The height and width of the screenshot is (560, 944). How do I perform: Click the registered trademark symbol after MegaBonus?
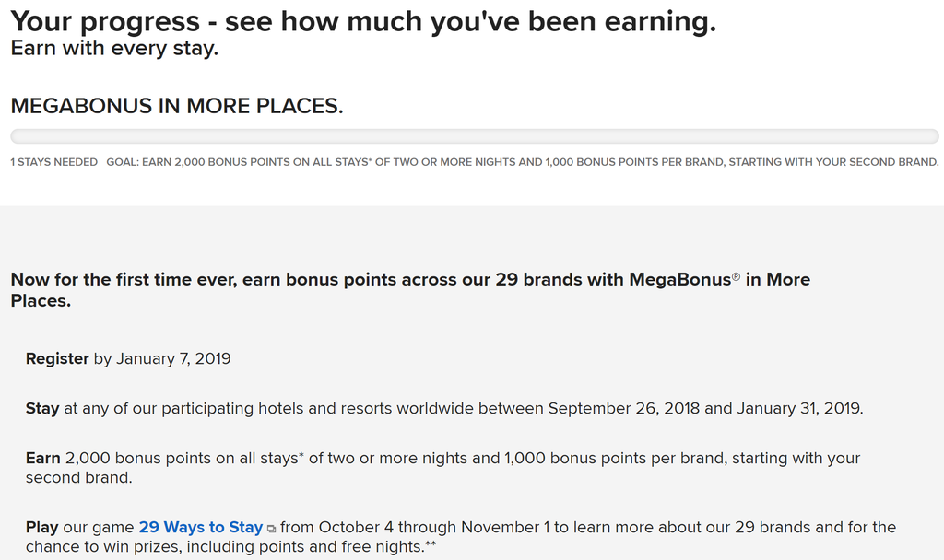pos(736,275)
